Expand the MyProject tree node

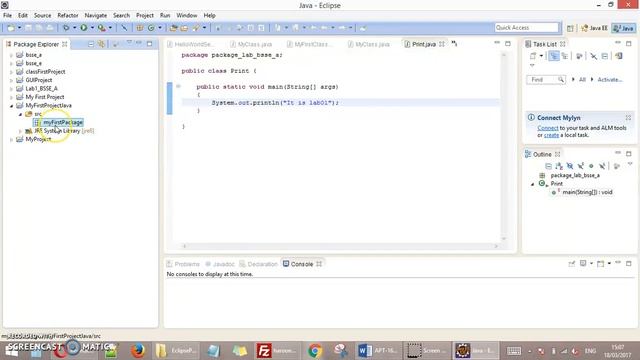point(11,140)
